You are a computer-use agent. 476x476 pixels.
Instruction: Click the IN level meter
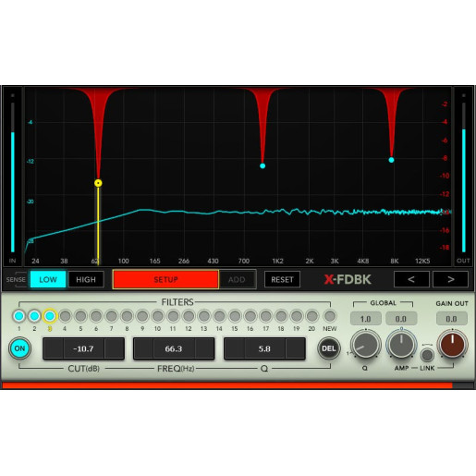click(13, 177)
